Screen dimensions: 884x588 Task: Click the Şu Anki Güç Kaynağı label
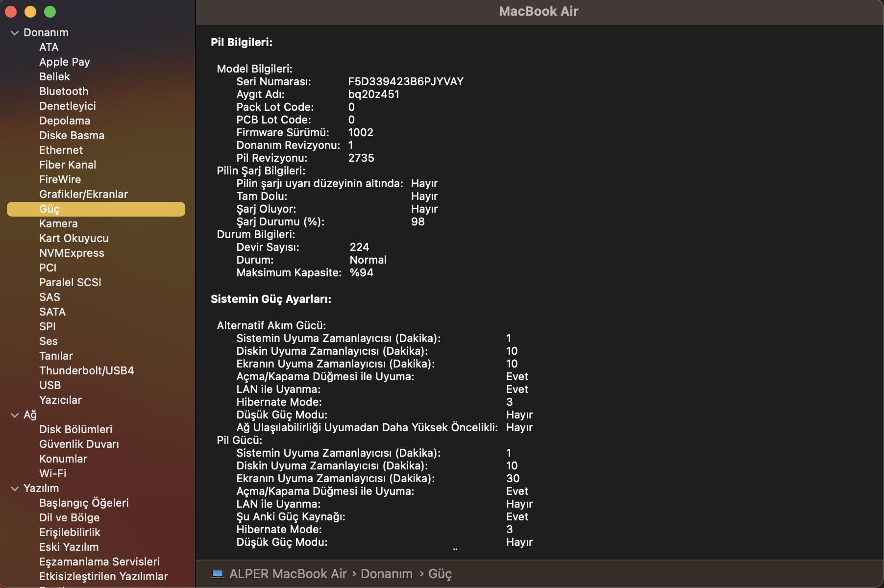coord(291,517)
